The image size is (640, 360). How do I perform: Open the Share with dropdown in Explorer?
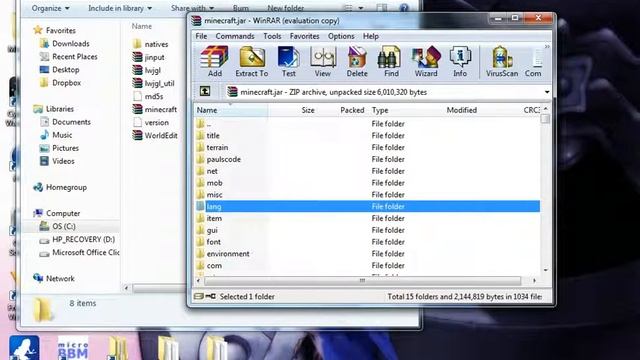192,8
